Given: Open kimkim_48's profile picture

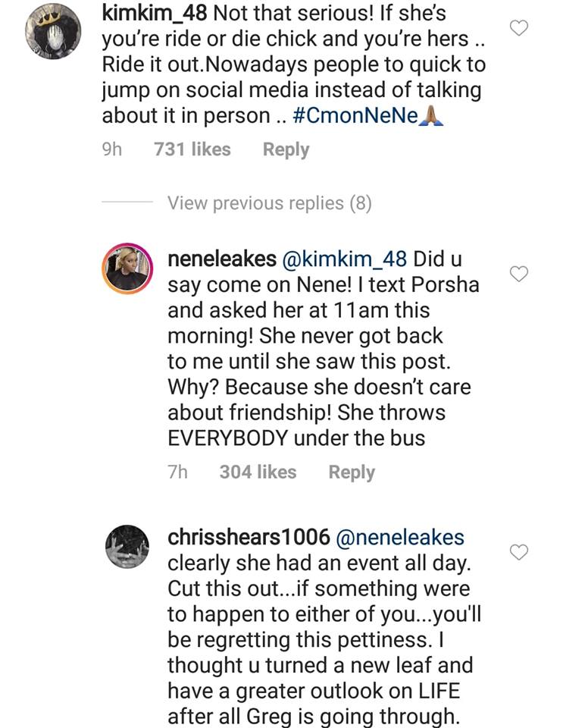Looking at the screenshot, I should point(54,30).
